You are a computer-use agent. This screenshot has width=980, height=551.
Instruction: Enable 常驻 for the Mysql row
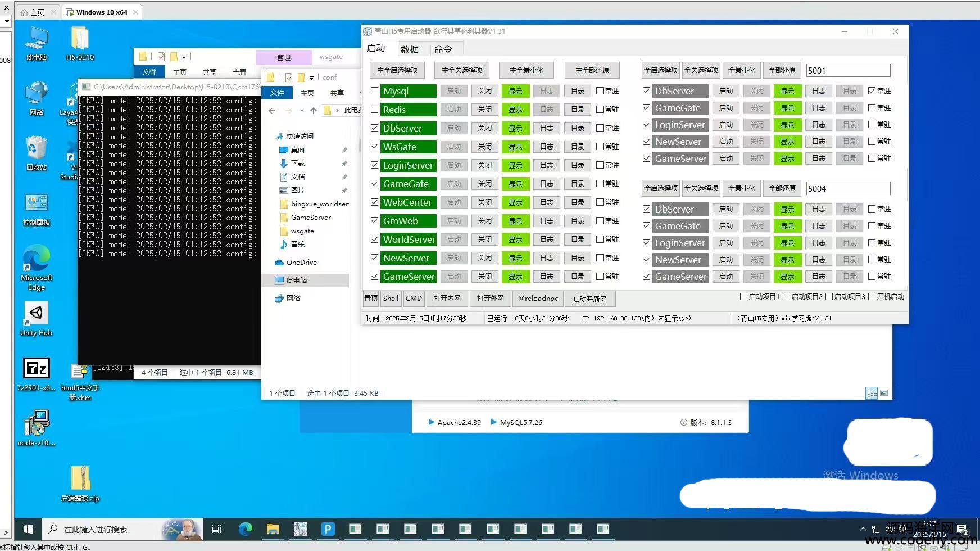[x=600, y=91]
